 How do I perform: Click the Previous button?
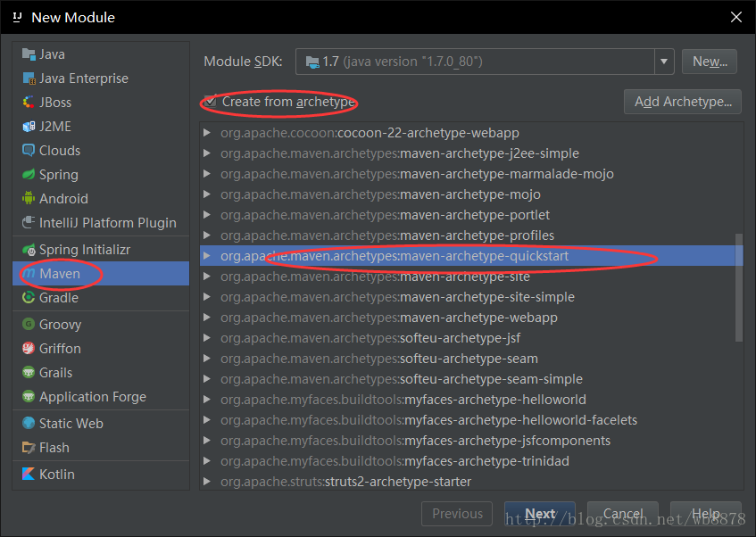point(457,514)
